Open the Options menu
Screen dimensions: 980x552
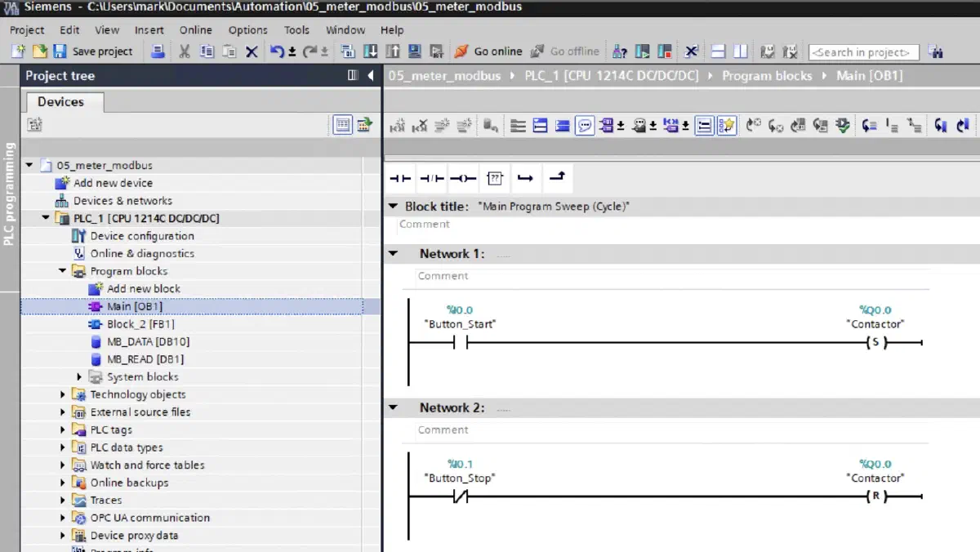[x=248, y=30]
